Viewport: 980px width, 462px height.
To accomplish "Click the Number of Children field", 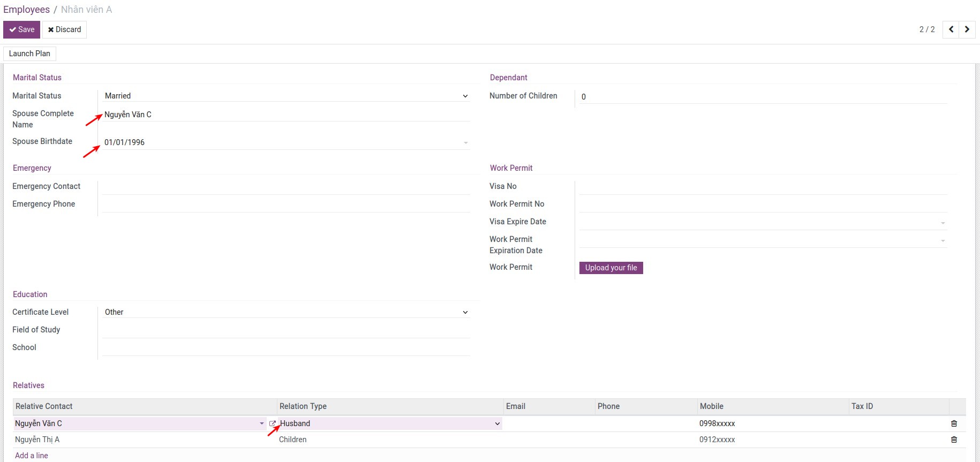I will tap(763, 97).
